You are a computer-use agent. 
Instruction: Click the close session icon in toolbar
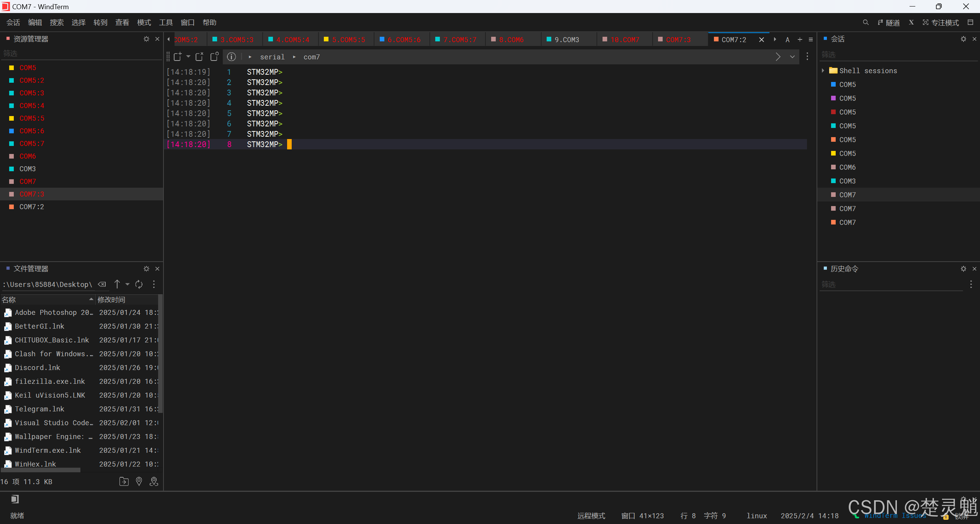point(199,57)
